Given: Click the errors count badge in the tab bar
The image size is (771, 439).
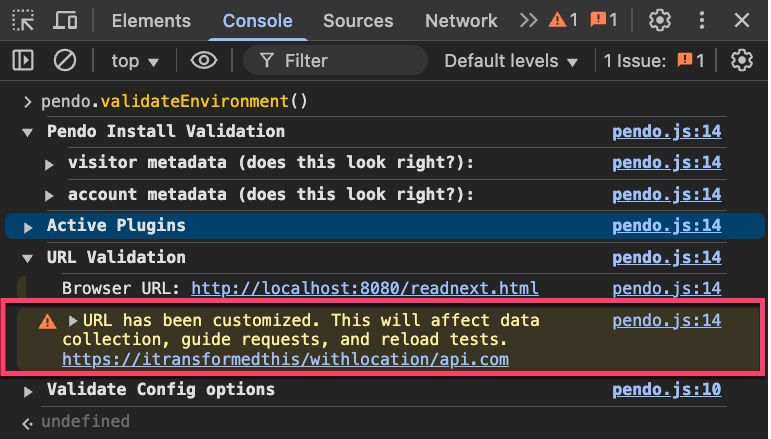Looking at the screenshot, I should (x=604, y=20).
